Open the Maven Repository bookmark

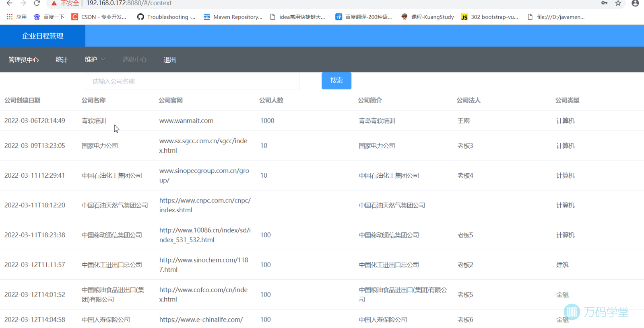coord(233,17)
